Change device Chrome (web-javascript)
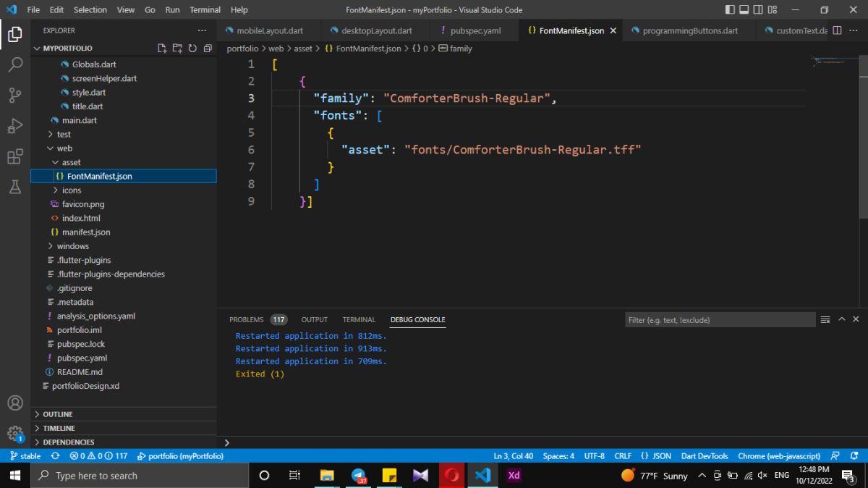This screenshot has width=868, height=488. [x=779, y=456]
